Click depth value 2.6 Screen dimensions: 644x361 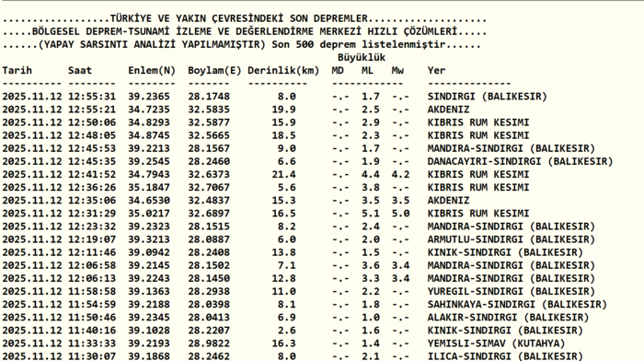coord(286,331)
